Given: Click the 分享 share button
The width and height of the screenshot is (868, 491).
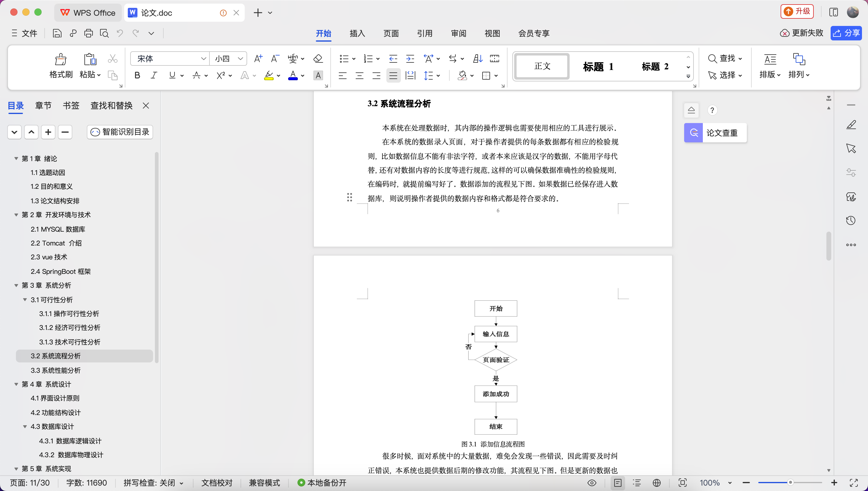Looking at the screenshot, I should pos(846,33).
